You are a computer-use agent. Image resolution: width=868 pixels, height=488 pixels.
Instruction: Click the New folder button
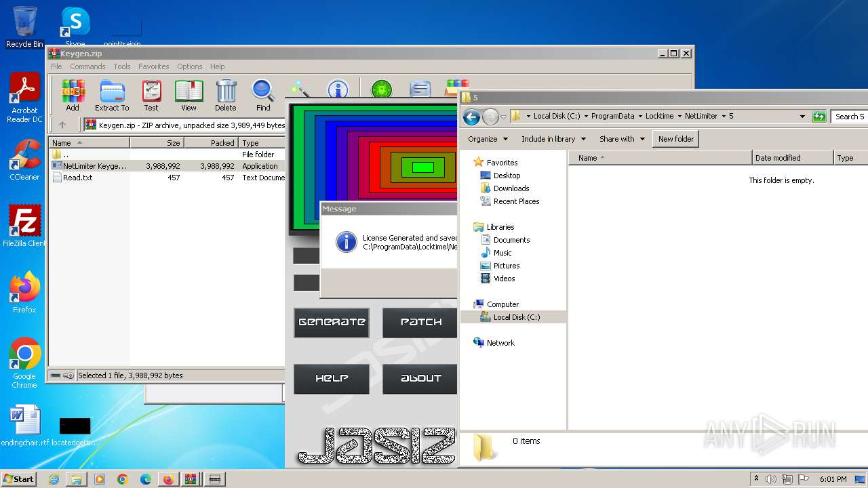coord(675,139)
